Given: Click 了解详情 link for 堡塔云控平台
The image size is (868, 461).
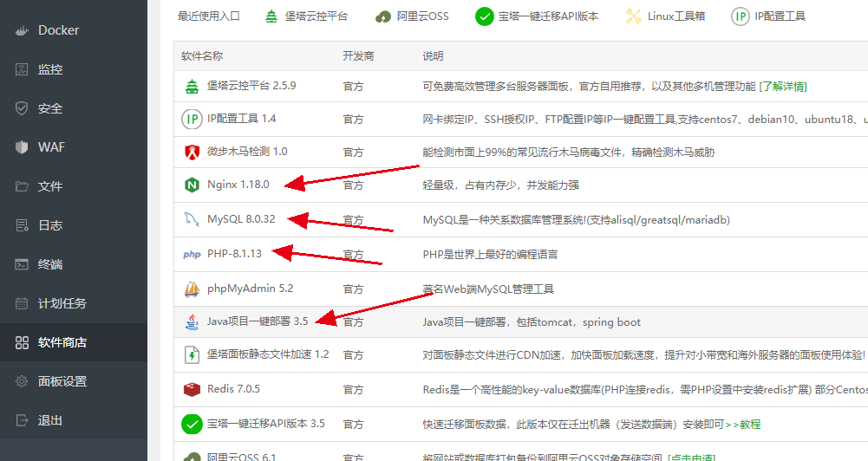Looking at the screenshot, I should [783, 87].
